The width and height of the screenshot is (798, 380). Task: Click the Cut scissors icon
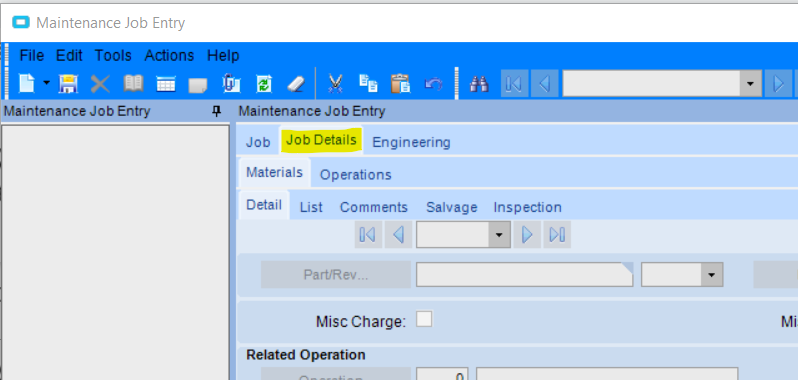point(335,83)
